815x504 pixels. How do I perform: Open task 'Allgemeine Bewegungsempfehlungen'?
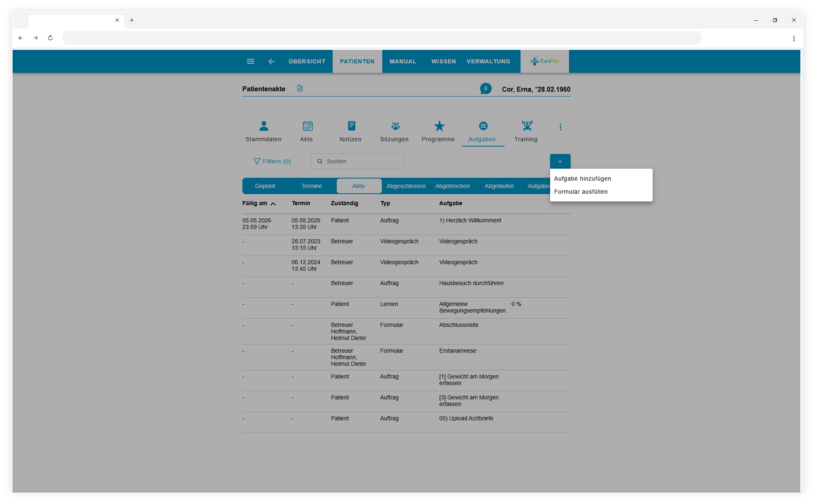click(406, 308)
